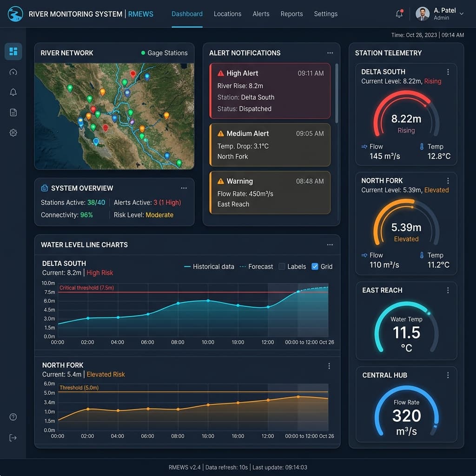Open the High Alert Delta South notification
Image resolution: width=476 pixels, height=476 pixels.
pyautogui.click(x=270, y=91)
